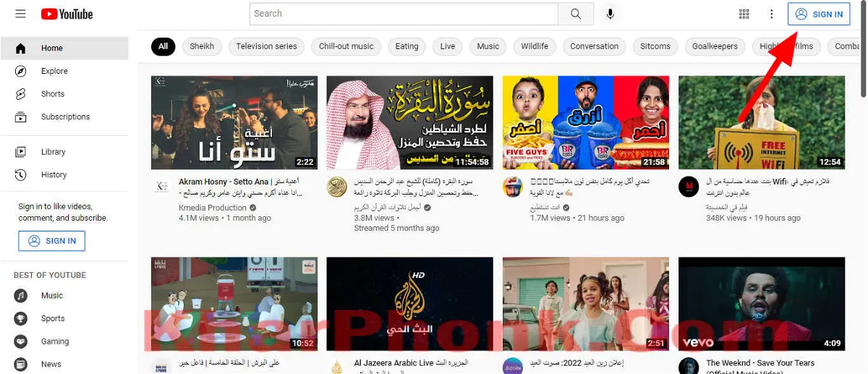Select the All filter chip
This screenshot has height=374, width=868.
coord(163,46)
